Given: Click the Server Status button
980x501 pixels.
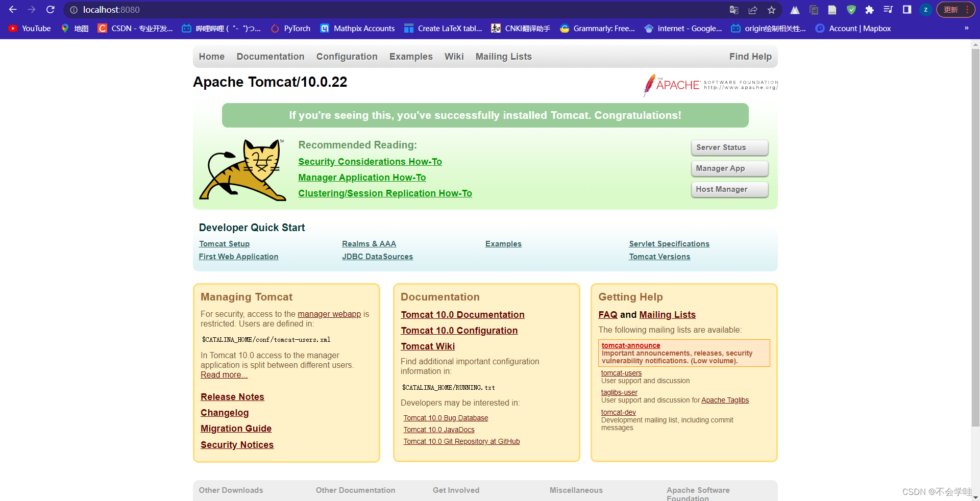Looking at the screenshot, I should 730,147.
